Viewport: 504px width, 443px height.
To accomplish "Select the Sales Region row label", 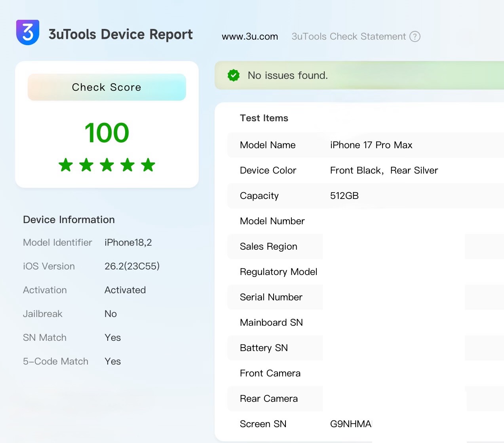I will 268,246.
